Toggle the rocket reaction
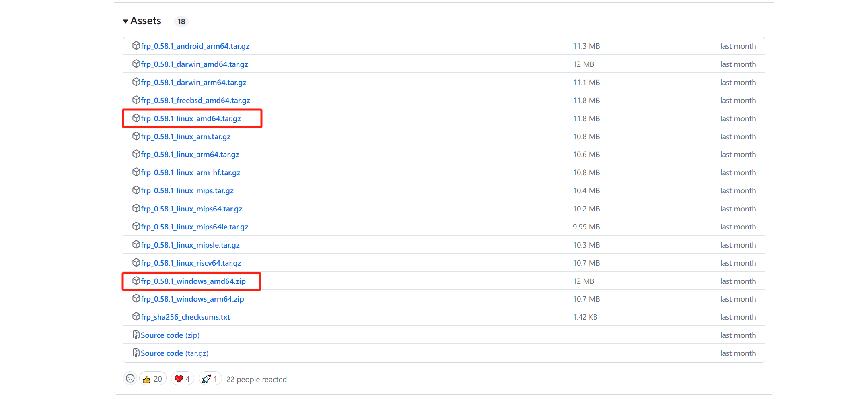The image size is (868, 405). [210, 379]
